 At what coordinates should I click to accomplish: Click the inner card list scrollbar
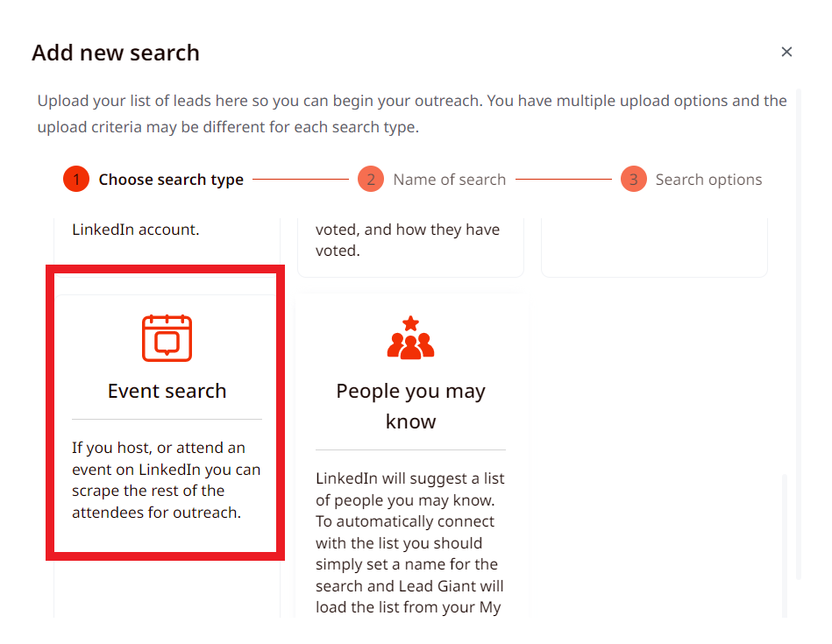click(x=785, y=545)
